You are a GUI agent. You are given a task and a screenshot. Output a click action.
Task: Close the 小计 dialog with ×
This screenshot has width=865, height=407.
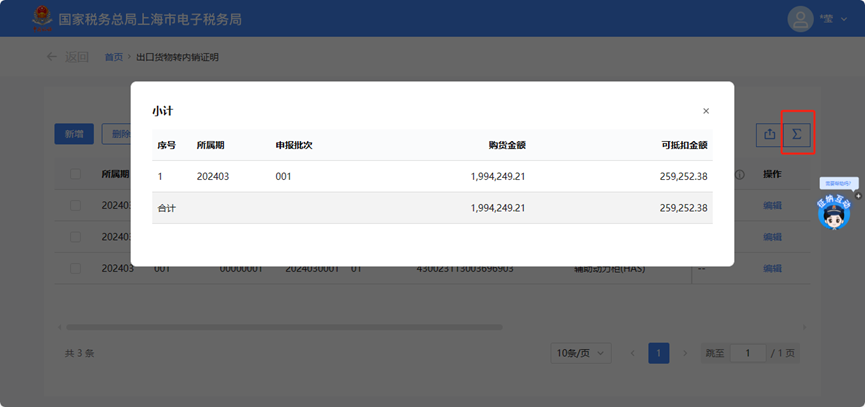coord(706,111)
